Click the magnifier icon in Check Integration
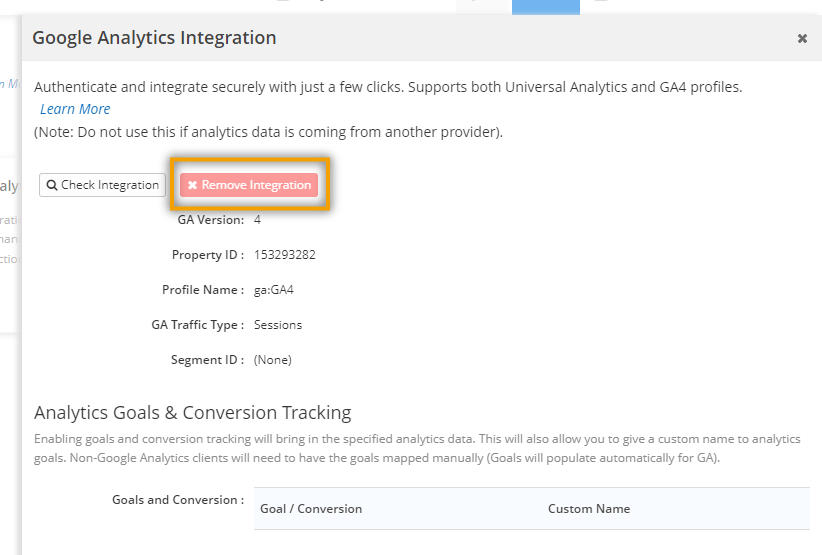The width and height of the screenshot is (822, 555). 52,185
